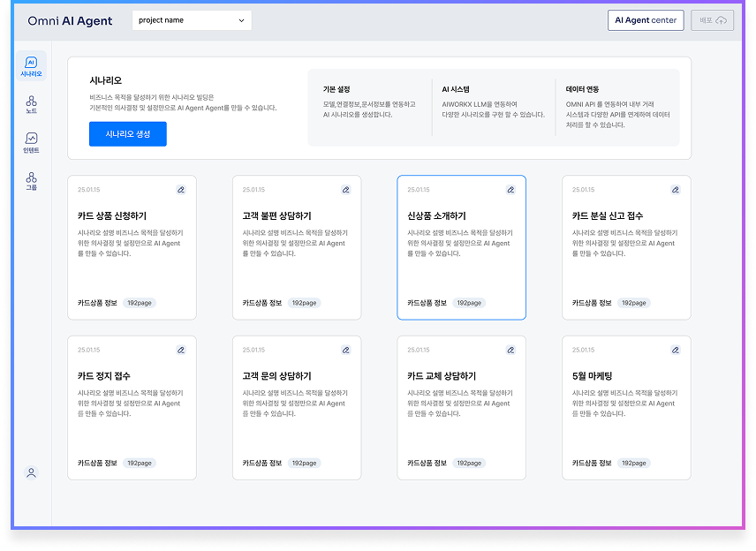Open the 신상품 소개하기 scenario card
This screenshot has height=551, width=756.
[x=461, y=247]
